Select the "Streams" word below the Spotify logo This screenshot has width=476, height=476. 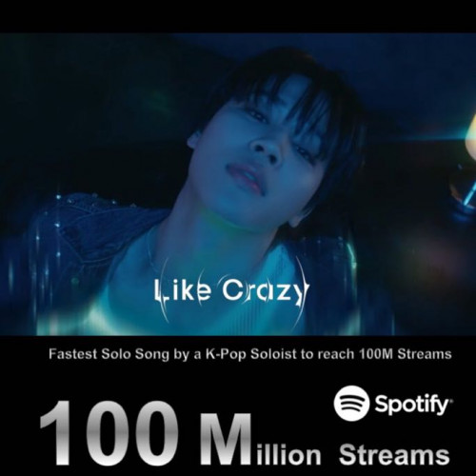[394, 454]
